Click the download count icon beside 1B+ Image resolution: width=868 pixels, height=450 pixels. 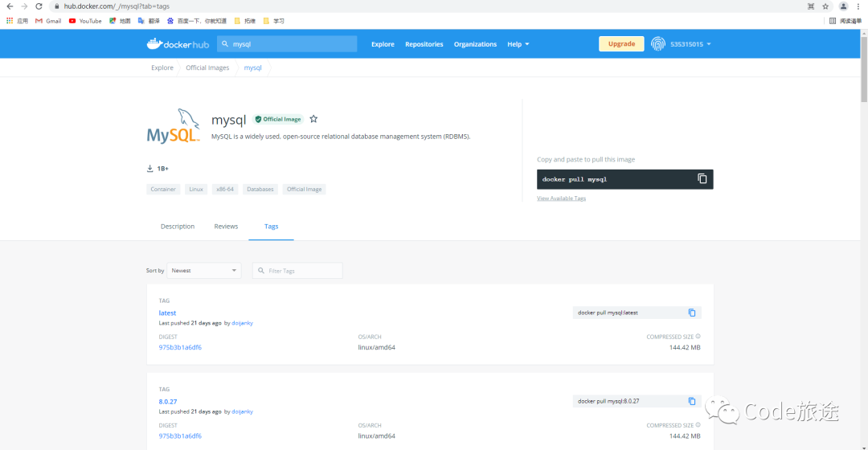coord(149,168)
